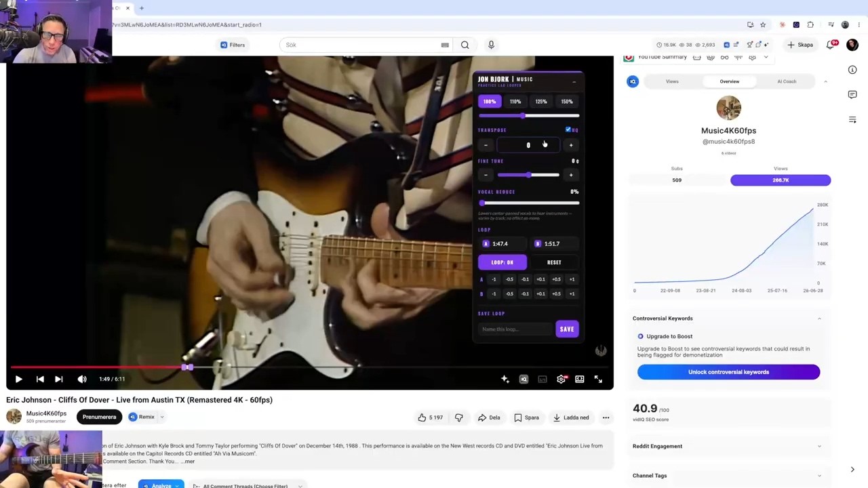Open Chrome media controls icon
This screenshot has width=868, height=488.
831,24
